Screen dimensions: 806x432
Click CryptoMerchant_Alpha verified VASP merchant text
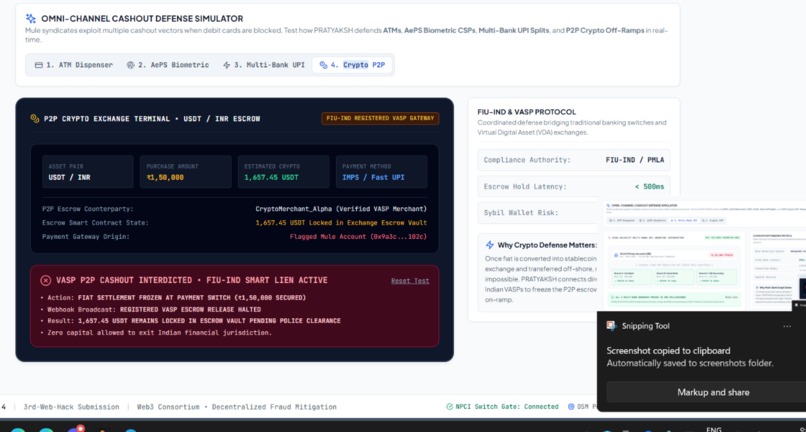tap(341, 209)
